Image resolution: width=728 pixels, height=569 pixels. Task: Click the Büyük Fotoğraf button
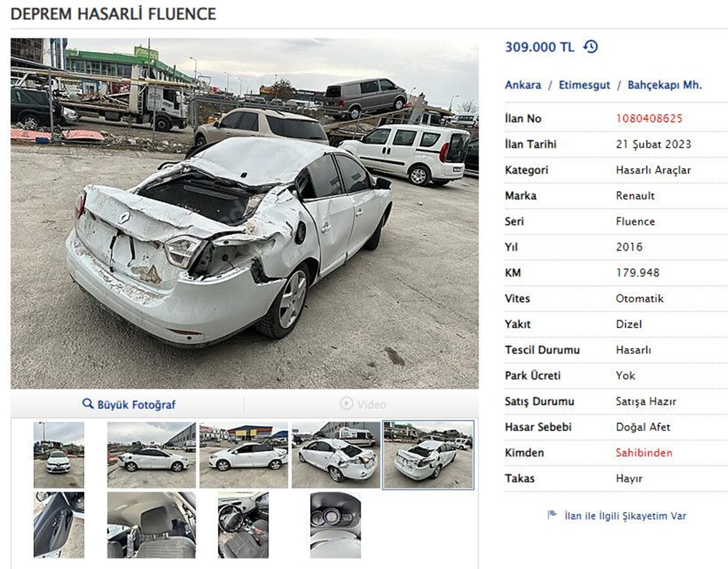point(129,404)
